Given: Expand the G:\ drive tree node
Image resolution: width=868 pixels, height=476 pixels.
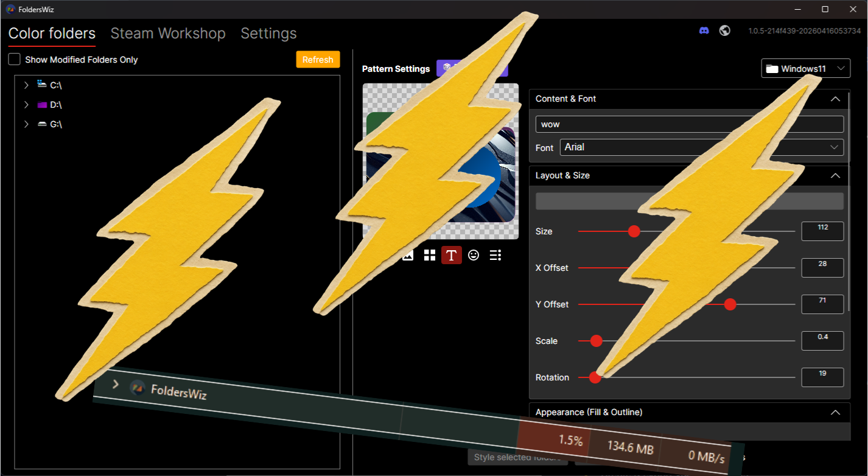Looking at the screenshot, I should pos(26,124).
